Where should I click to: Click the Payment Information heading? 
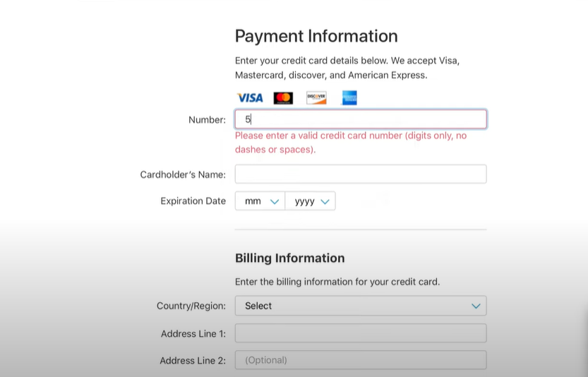click(x=316, y=36)
